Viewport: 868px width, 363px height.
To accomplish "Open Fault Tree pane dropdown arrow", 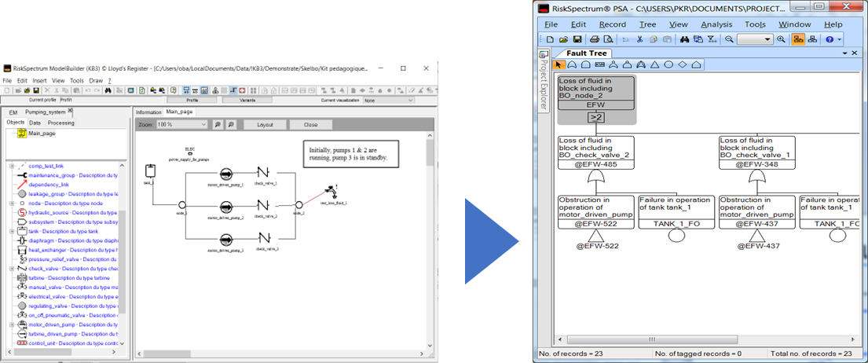I will pyautogui.click(x=845, y=53).
